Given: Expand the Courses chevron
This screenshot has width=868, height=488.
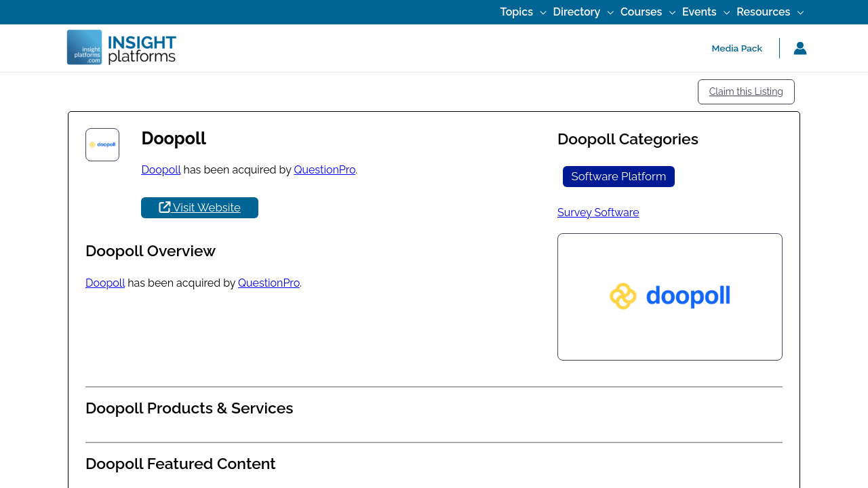Looking at the screenshot, I should pyautogui.click(x=672, y=13).
